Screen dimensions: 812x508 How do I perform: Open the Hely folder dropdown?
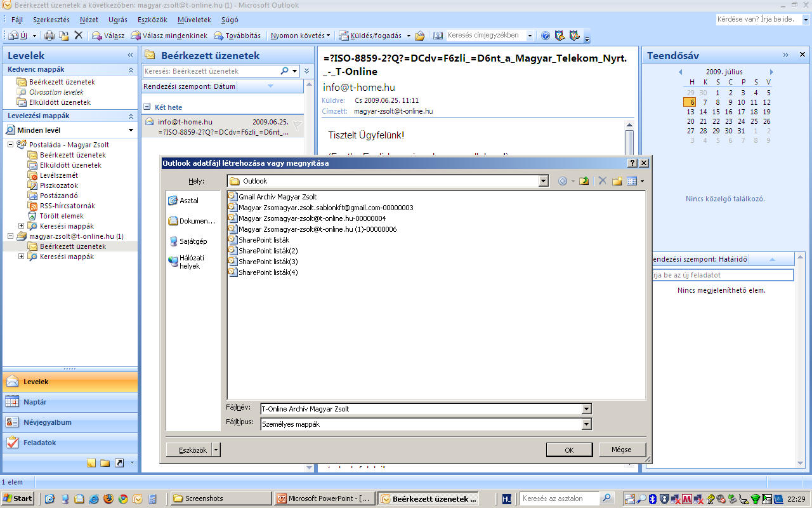point(543,181)
